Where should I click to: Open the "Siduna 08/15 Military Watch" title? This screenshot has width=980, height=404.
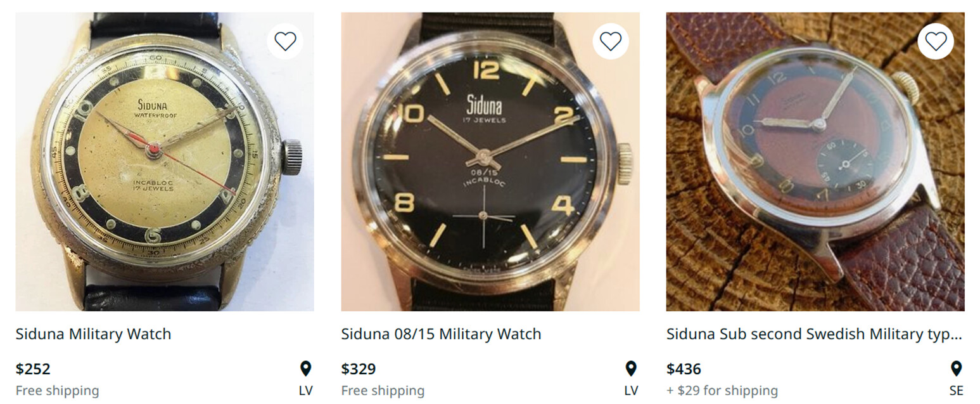click(441, 334)
